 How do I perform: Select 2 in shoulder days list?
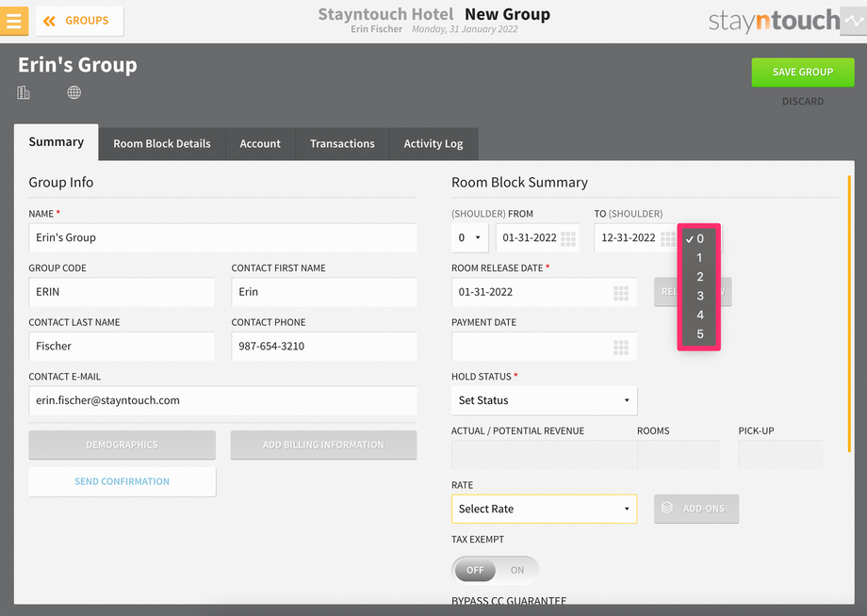coord(699,277)
